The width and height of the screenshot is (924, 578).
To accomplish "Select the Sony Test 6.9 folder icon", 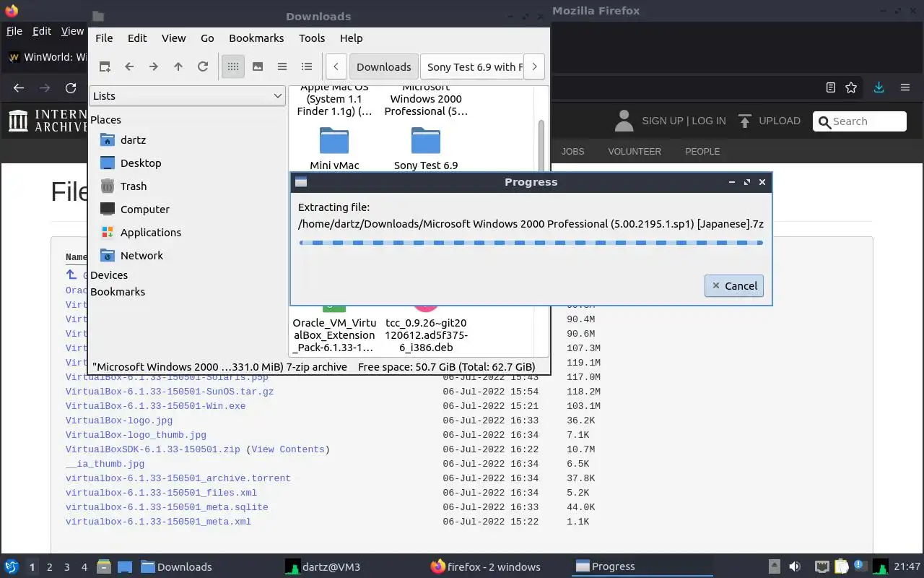I will point(426,142).
